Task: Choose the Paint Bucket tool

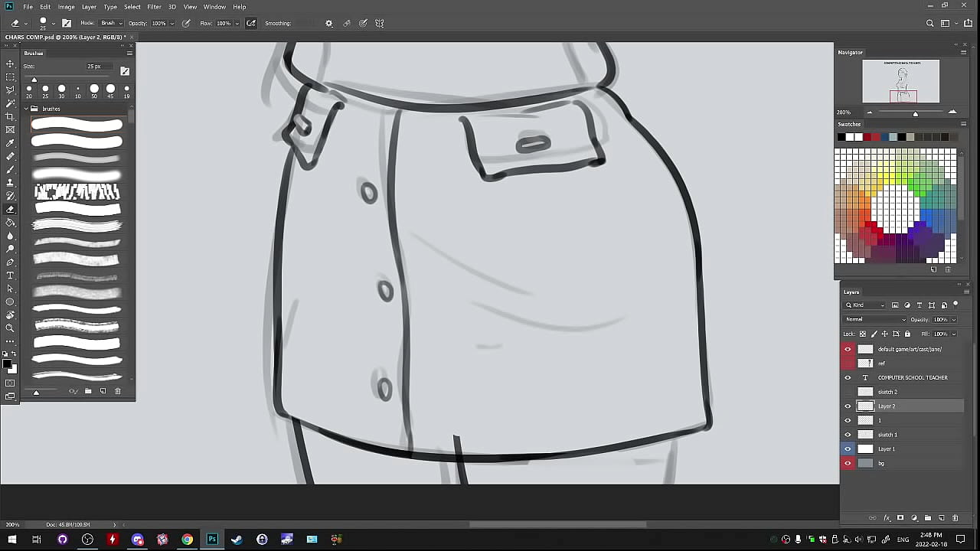Action: [x=10, y=223]
